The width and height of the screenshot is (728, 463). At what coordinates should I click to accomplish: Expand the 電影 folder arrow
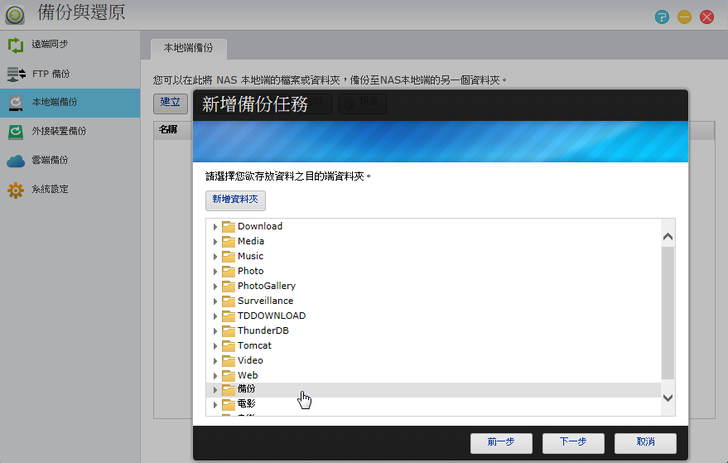click(215, 405)
